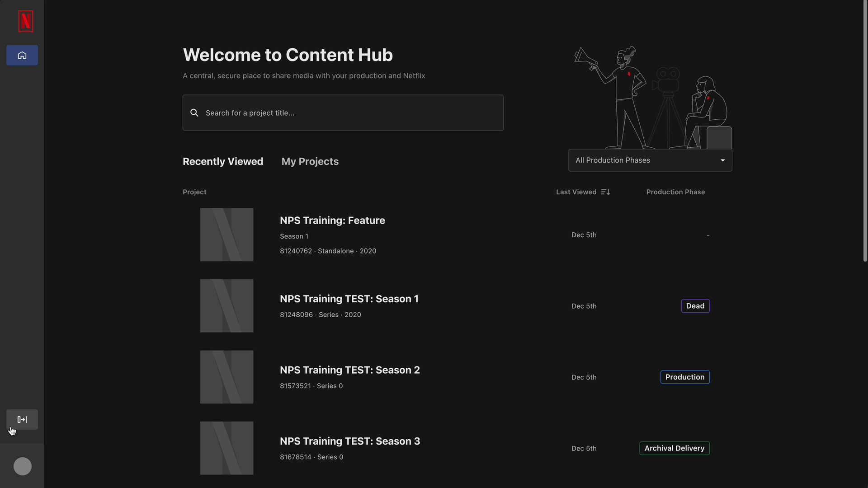The image size is (868, 488).
Task: Open the Home sidebar icon
Action: point(22,55)
